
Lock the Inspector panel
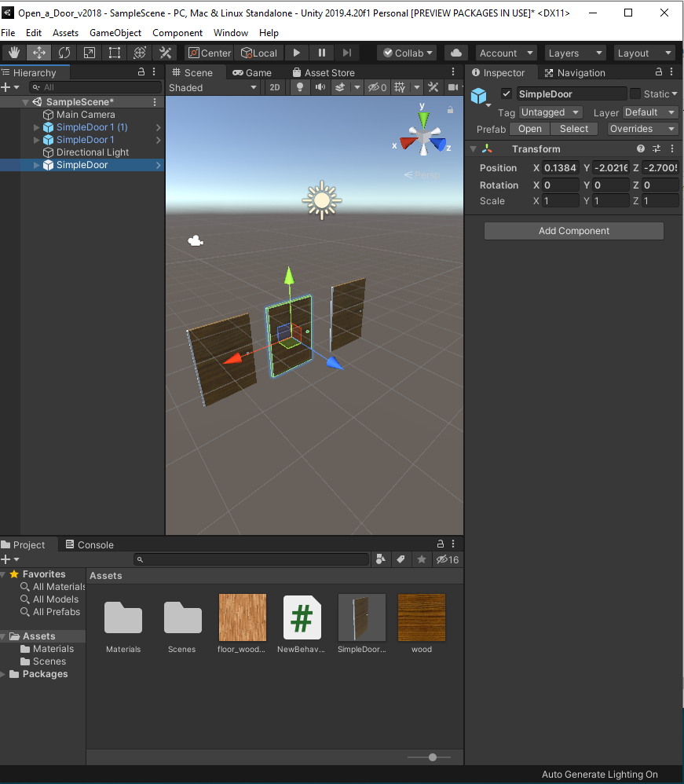[x=659, y=72]
